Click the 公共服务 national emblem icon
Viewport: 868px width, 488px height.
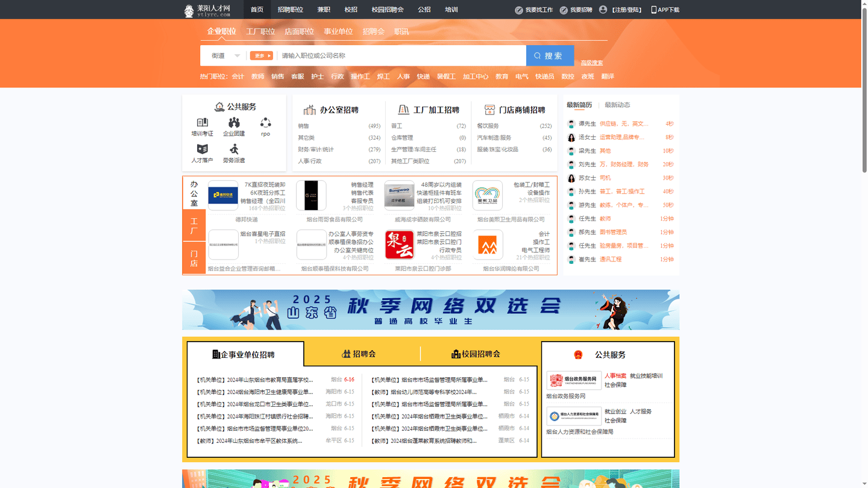point(578,355)
